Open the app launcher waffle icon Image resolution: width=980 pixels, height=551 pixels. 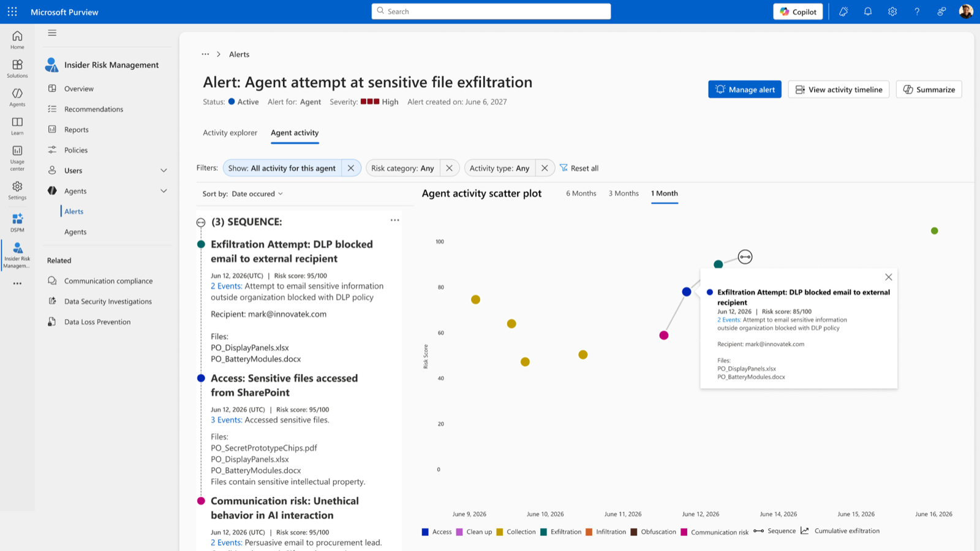click(12, 12)
